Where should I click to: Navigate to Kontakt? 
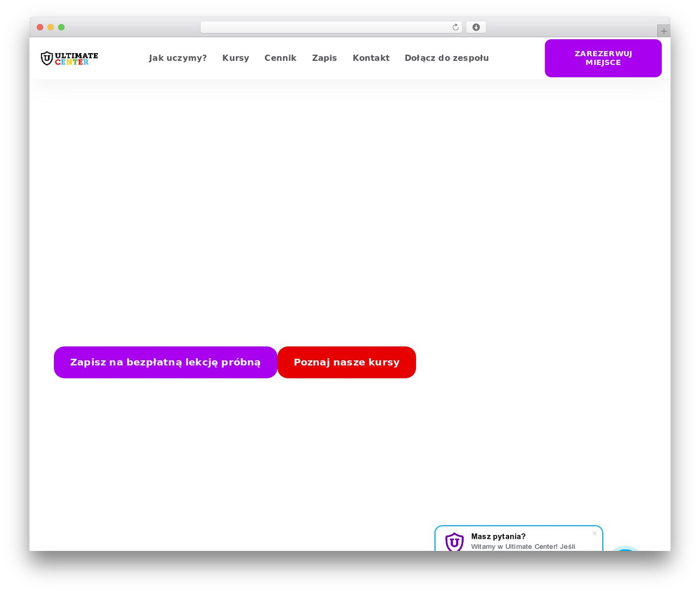point(371,58)
